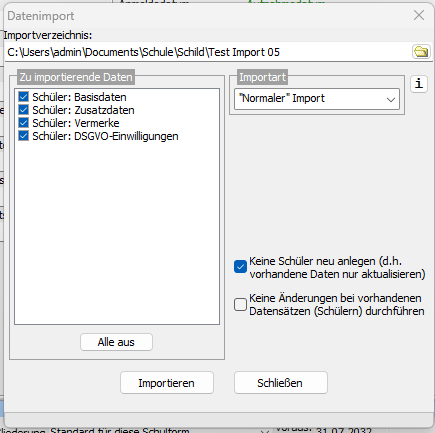Disable Schüler: Vermerke checkbox
This screenshot has width=435, height=433.
click(x=23, y=123)
